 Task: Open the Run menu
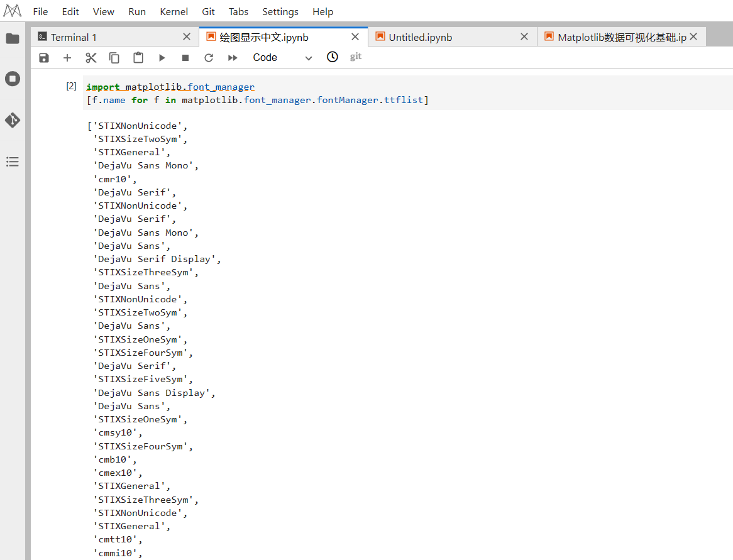point(137,12)
